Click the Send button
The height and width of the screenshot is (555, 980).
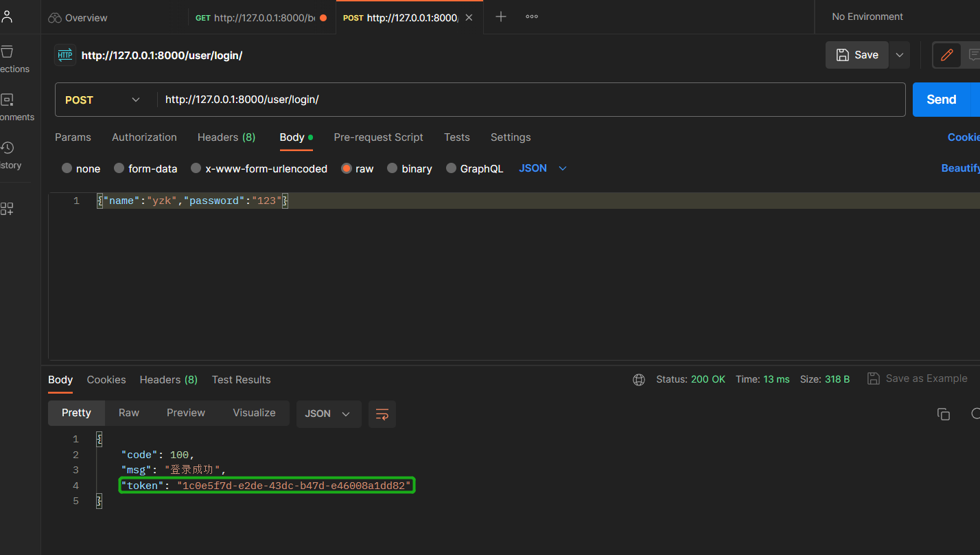point(941,100)
